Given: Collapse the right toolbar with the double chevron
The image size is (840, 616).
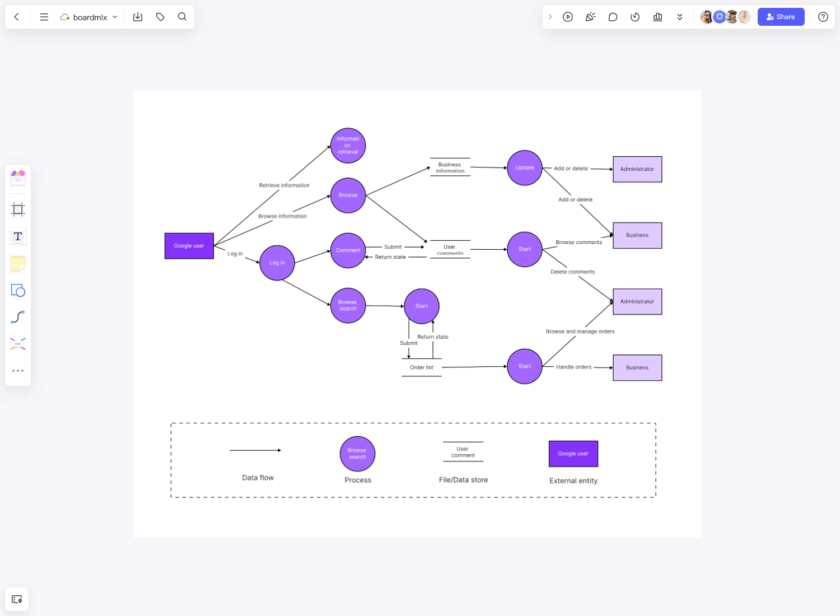Looking at the screenshot, I should (680, 17).
